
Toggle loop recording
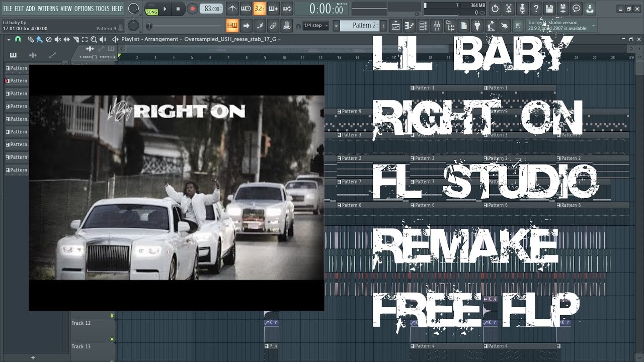point(287,9)
